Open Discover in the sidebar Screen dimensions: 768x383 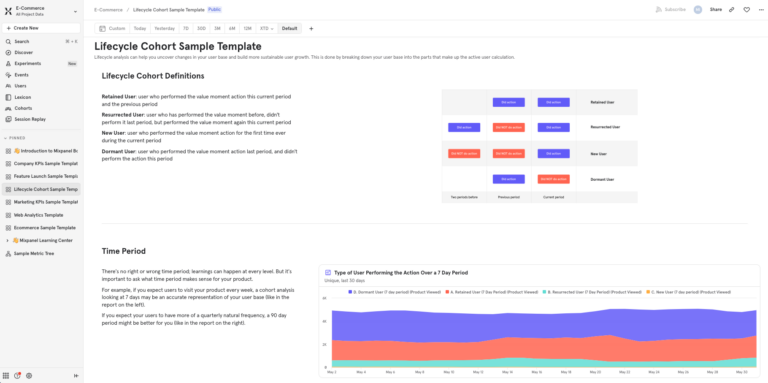41,52
